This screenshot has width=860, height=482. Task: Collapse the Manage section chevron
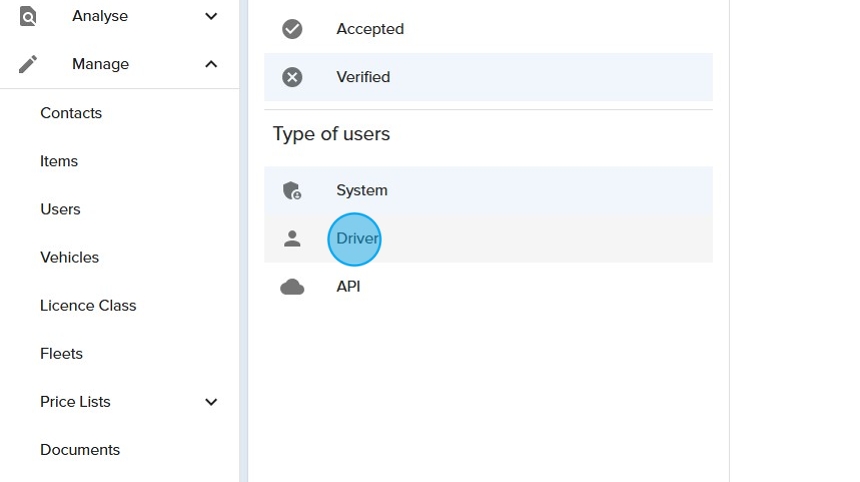211,64
